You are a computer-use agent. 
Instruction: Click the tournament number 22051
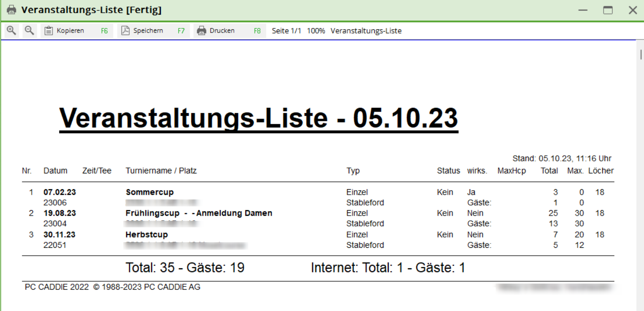[55, 245]
